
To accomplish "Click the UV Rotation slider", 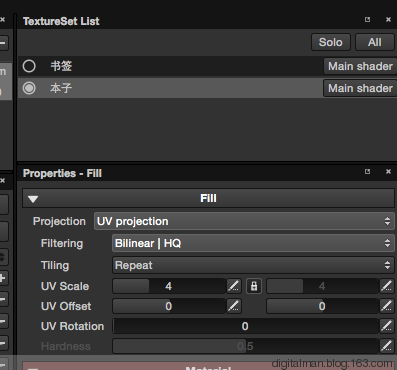I will coord(246,326).
